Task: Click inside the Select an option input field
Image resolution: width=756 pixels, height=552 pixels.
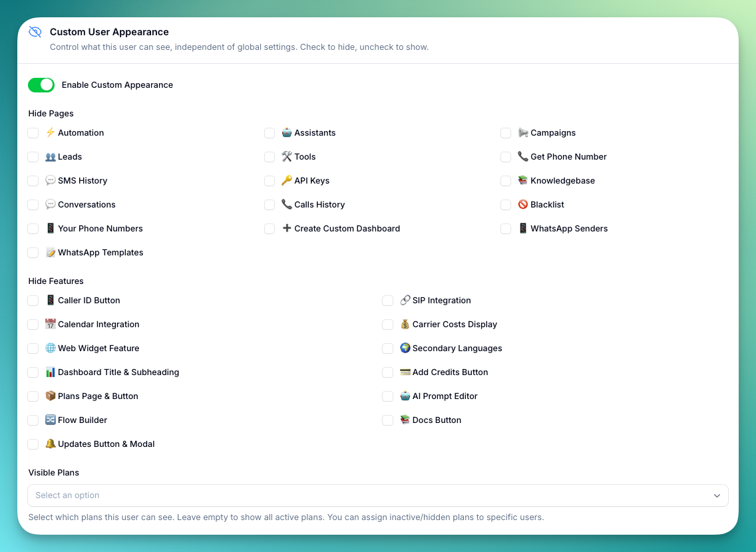Action: tap(266, 495)
